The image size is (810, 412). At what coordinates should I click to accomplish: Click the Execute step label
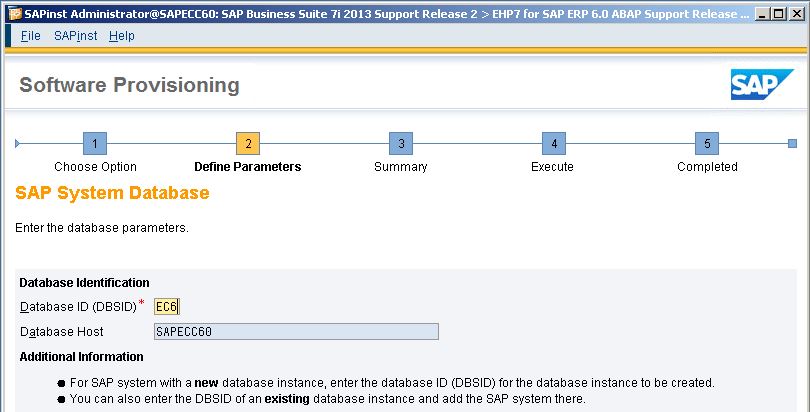pyautogui.click(x=552, y=167)
